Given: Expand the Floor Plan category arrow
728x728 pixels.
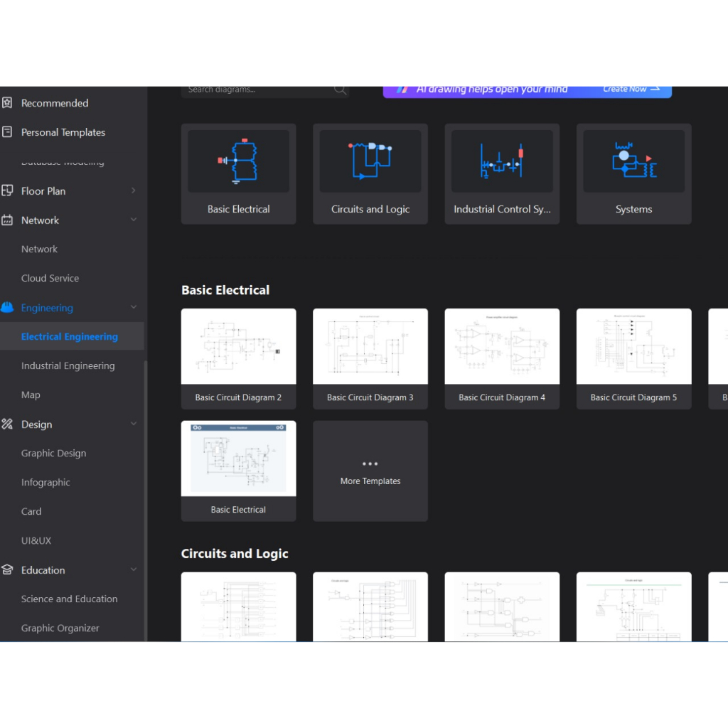Looking at the screenshot, I should click(134, 191).
